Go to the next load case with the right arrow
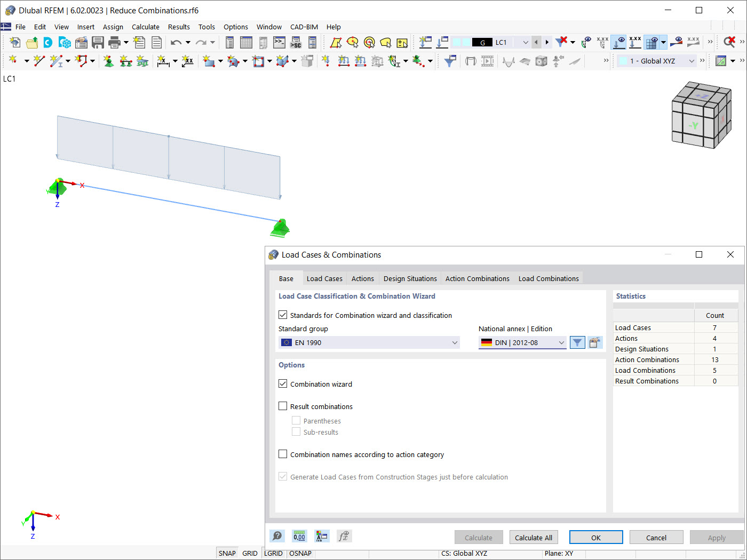The width and height of the screenshot is (747, 560). point(547,42)
